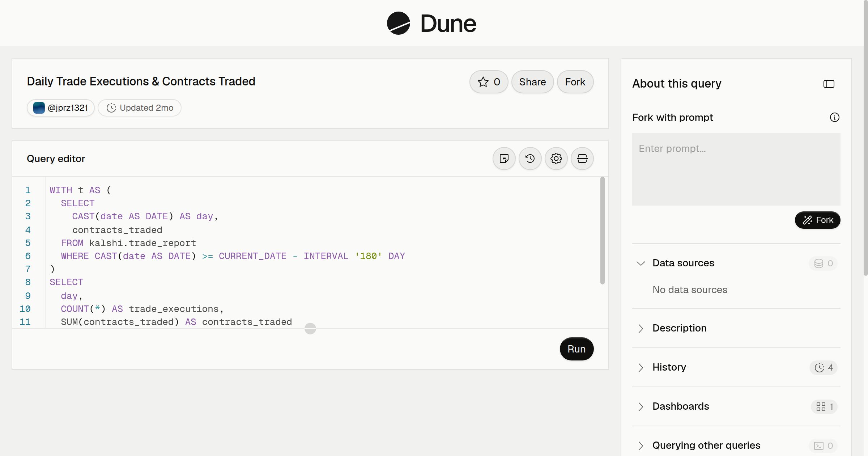The height and width of the screenshot is (456, 868).
Task: Click the magic wand Fork button
Action: click(817, 220)
